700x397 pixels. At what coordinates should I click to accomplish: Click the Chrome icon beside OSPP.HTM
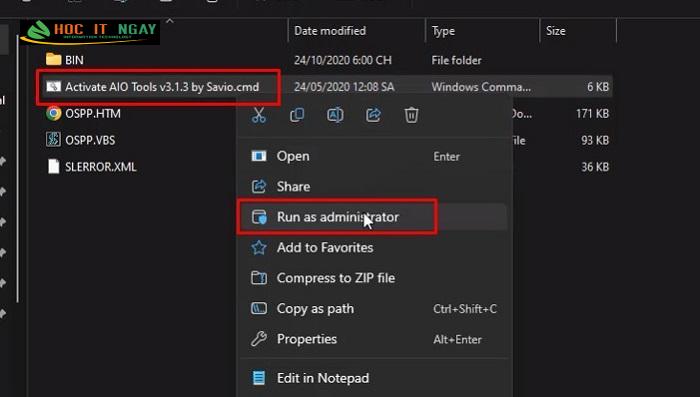54,113
